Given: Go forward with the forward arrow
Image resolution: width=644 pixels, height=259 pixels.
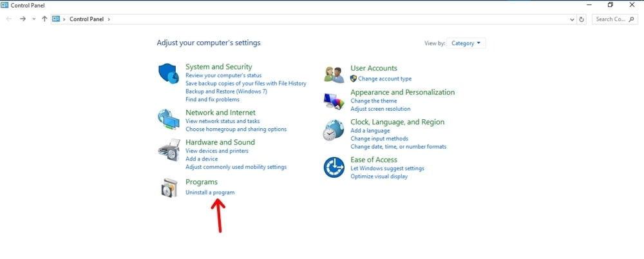Looking at the screenshot, I should point(23,19).
